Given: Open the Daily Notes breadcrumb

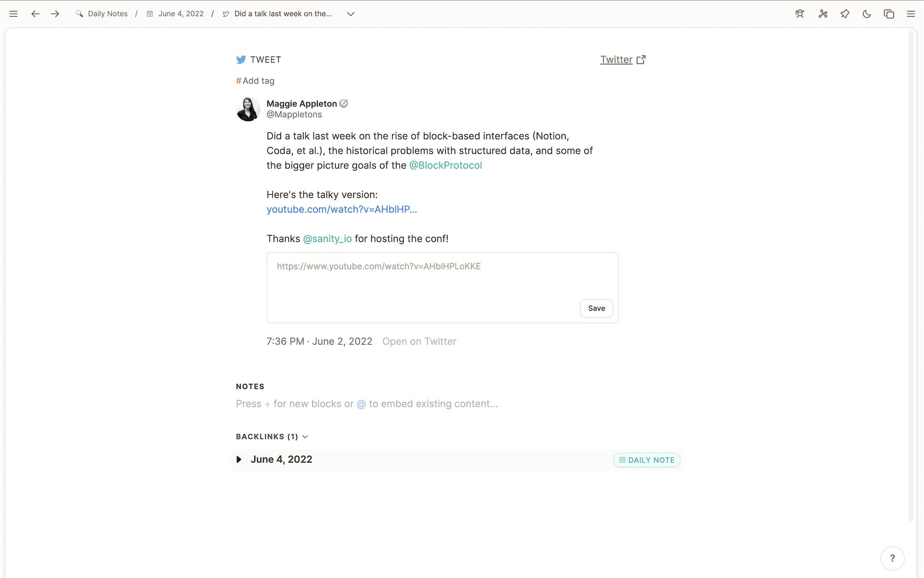Looking at the screenshot, I should click(108, 14).
